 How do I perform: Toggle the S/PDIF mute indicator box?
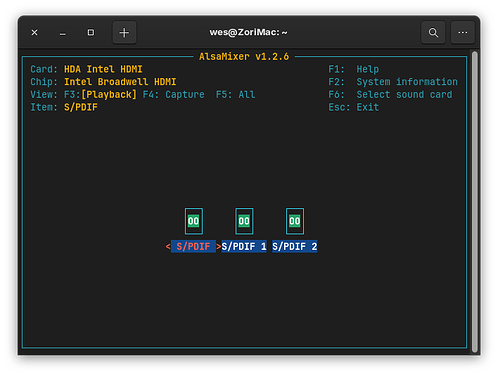tap(194, 221)
